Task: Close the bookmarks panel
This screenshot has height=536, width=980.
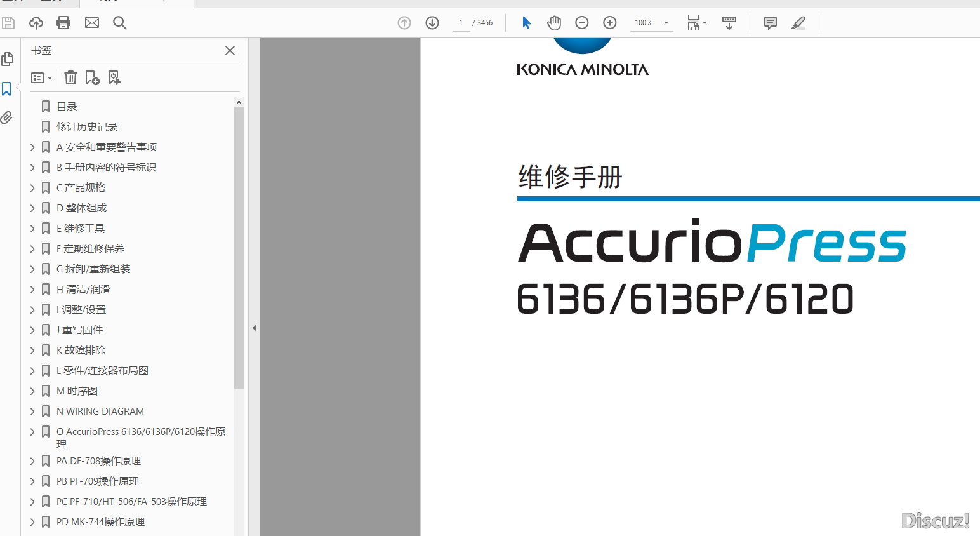Action: [230, 50]
